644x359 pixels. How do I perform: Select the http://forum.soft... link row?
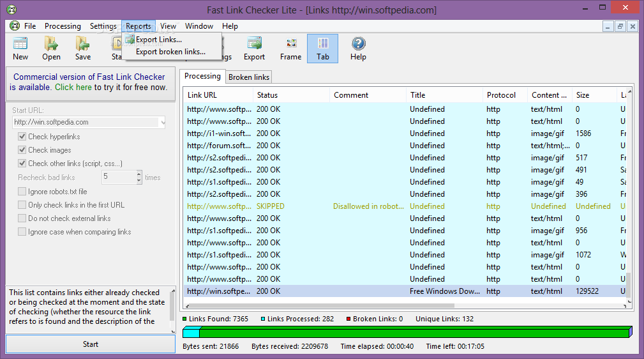[405, 146]
